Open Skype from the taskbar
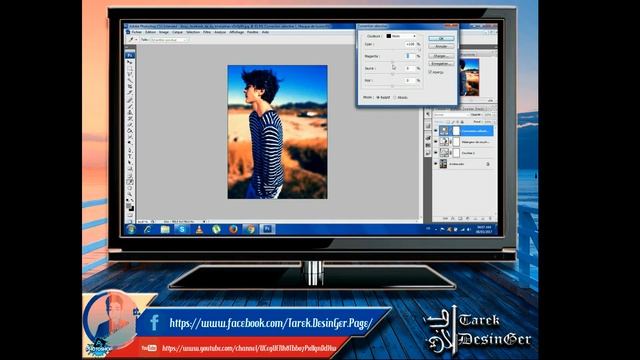The width and height of the screenshot is (640, 360). (x=182, y=229)
